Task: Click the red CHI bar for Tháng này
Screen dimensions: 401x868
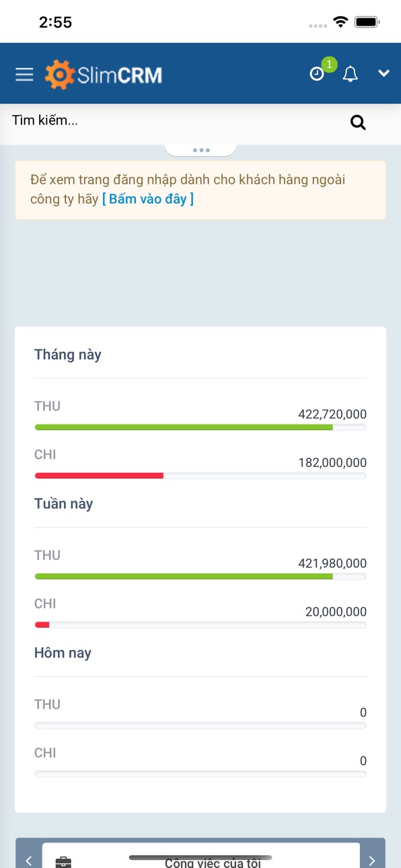Action: 99,476
